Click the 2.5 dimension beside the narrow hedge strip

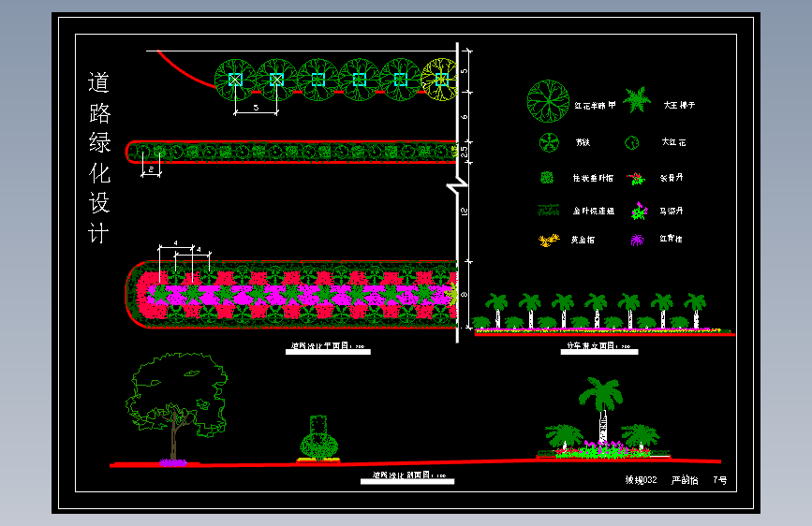[x=465, y=152]
